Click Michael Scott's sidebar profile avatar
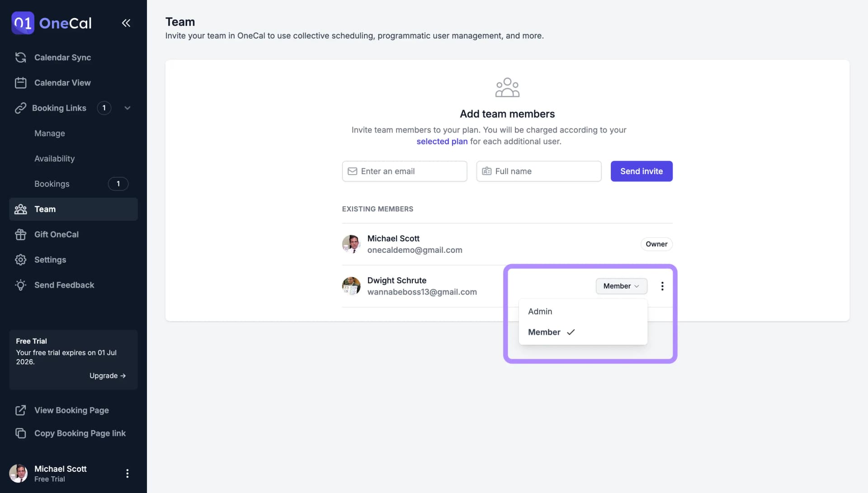868x493 pixels. pyautogui.click(x=19, y=473)
